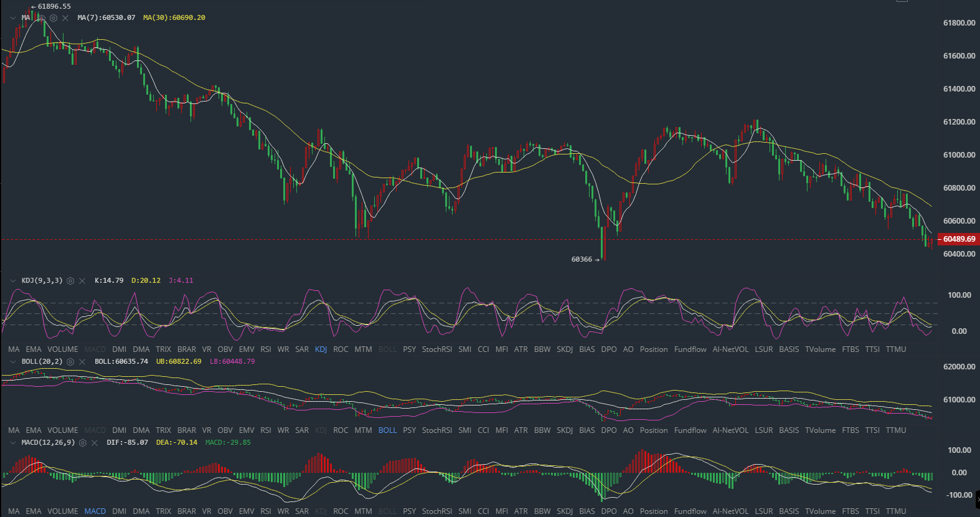Click the DIF:-85.07 MACD legend value
Screen dimensions: 980x517
(128, 443)
